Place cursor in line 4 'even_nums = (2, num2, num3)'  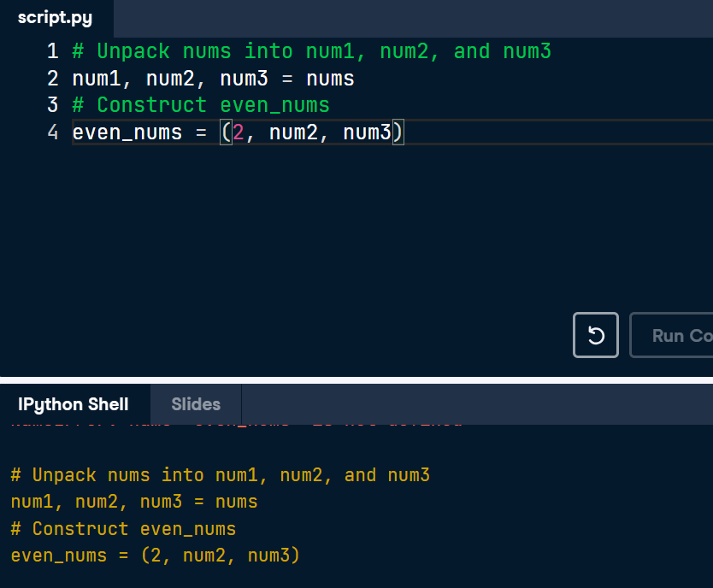(238, 132)
